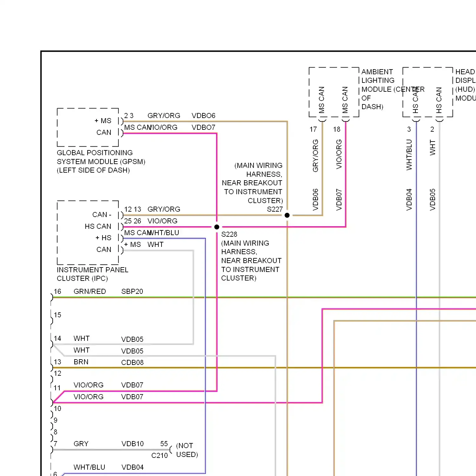Click pin 17 under Ambient Lighting Module

[x=313, y=129]
